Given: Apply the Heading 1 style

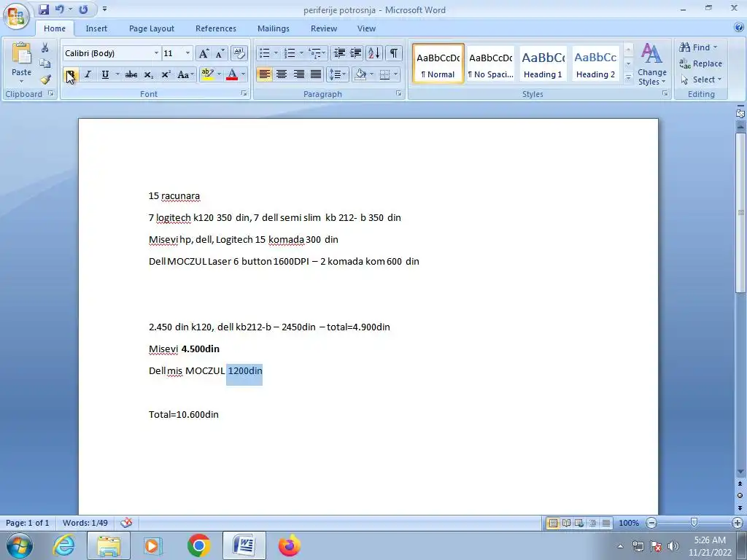Looking at the screenshot, I should tap(543, 64).
